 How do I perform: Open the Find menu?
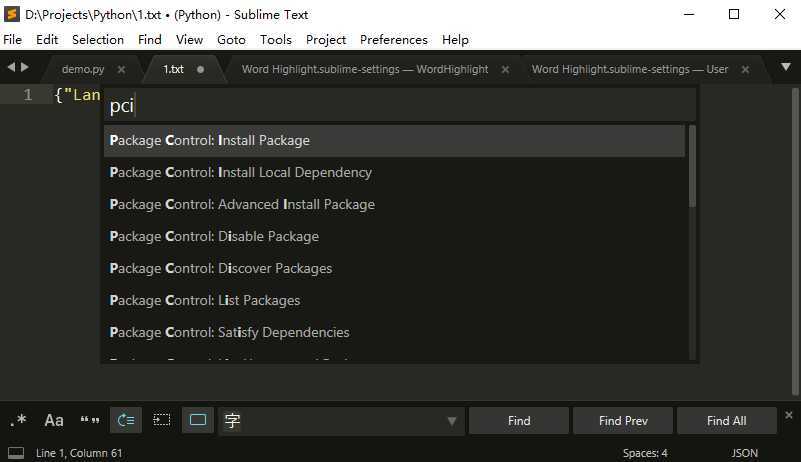click(150, 40)
